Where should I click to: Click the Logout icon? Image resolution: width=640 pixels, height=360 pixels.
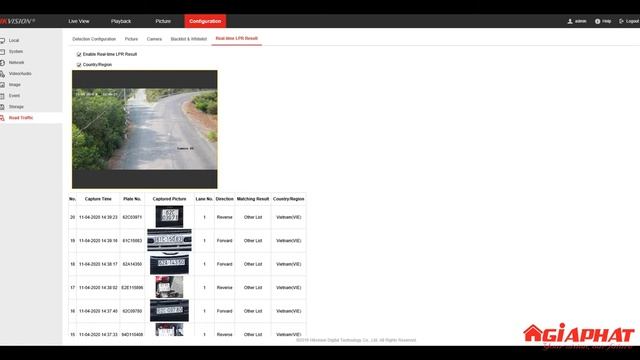pyautogui.click(x=621, y=21)
